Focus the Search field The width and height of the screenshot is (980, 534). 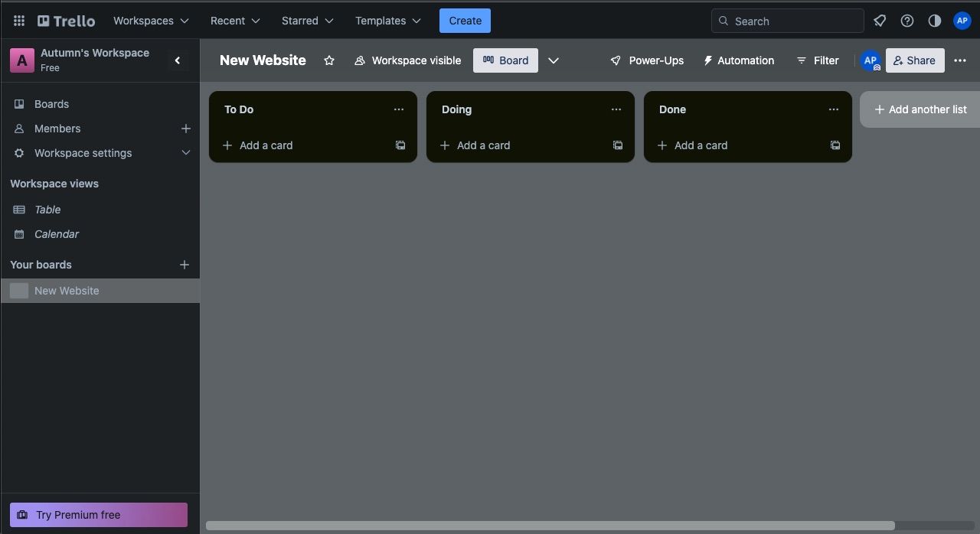point(788,21)
